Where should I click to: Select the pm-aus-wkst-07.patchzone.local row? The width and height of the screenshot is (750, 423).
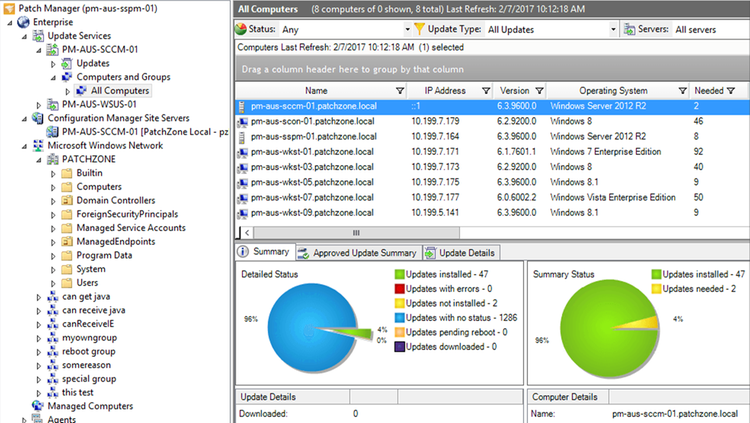tap(493, 198)
